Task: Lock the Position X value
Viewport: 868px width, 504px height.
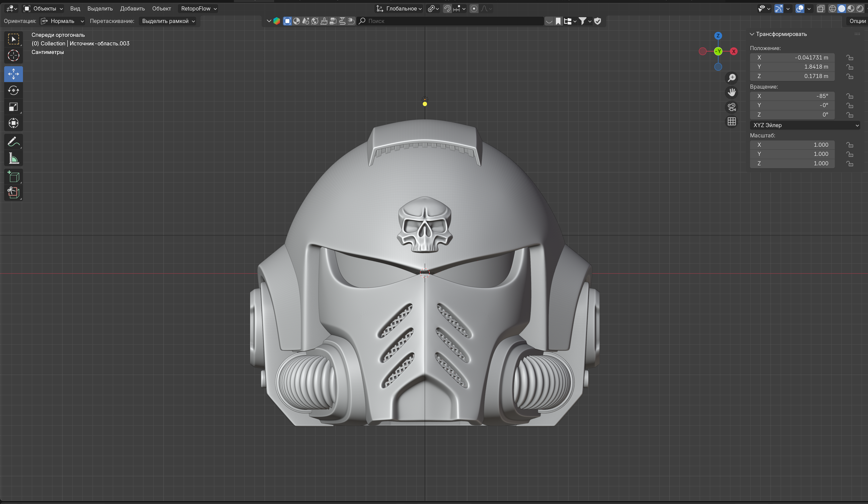Action: point(850,58)
